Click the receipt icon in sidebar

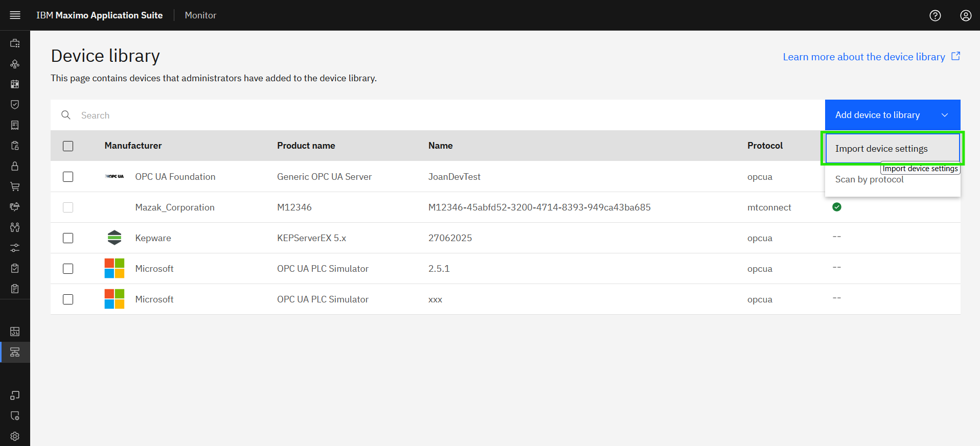pyautogui.click(x=15, y=125)
